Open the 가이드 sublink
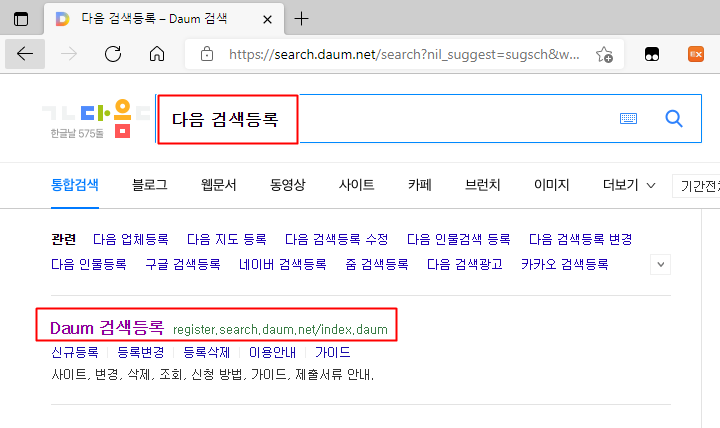This screenshot has width=720, height=428. point(332,352)
